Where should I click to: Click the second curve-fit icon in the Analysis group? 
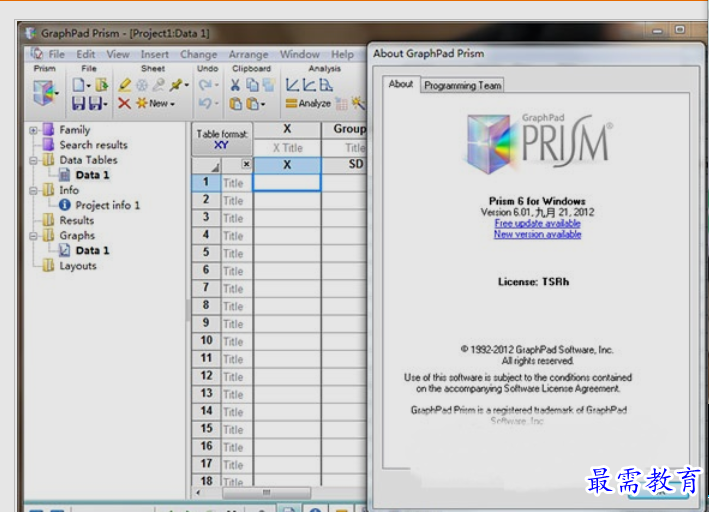[x=309, y=85]
